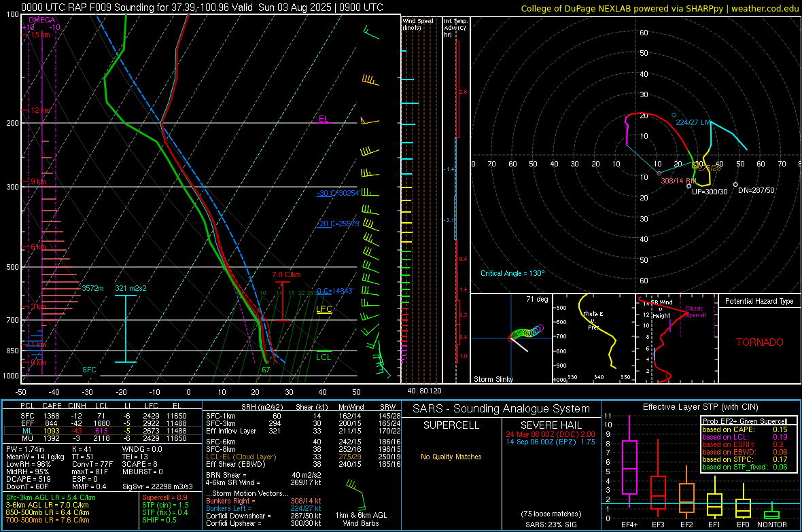Click the based on STPC: 0.17 probability
Viewport: 802px width, 532px height.
[745, 459]
